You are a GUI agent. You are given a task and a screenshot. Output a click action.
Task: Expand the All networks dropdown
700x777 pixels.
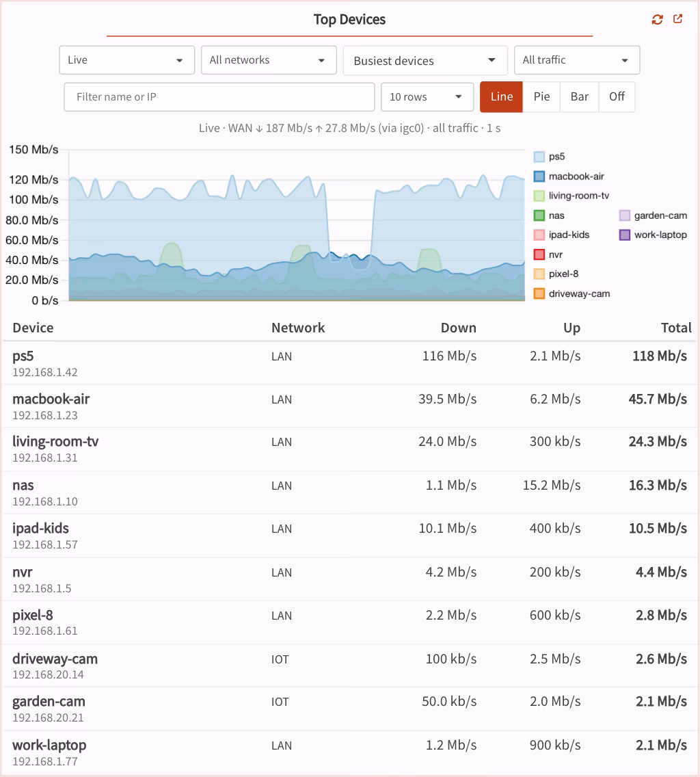point(269,60)
